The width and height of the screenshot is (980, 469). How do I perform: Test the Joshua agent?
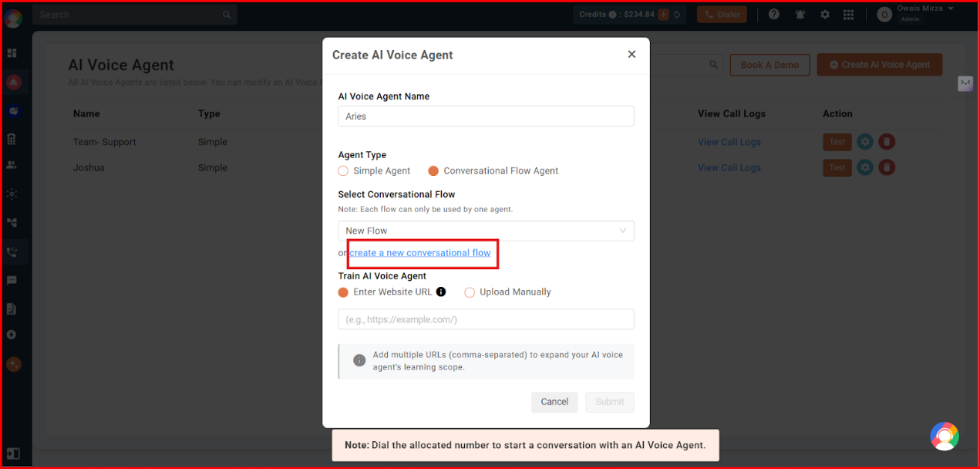point(837,167)
